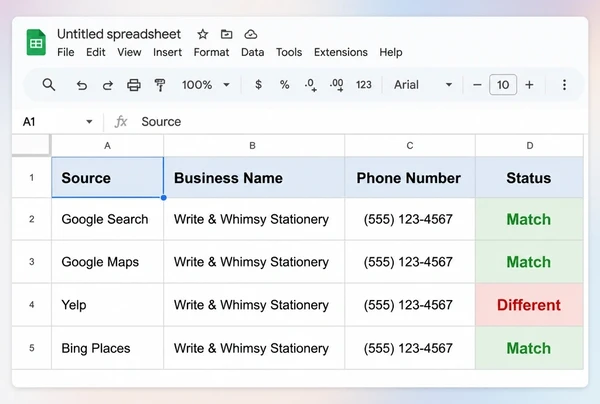Open the View menu
This screenshot has height=404, width=600.
coord(129,52)
